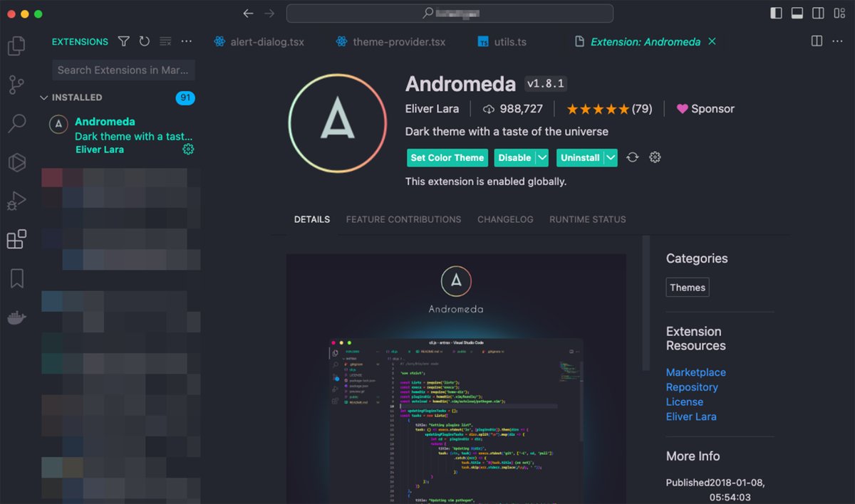
Task: Go forward with the right arrow
Action: tap(269, 14)
